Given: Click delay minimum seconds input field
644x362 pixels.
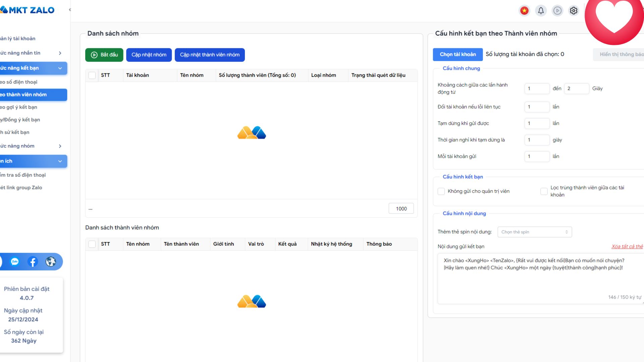Looking at the screenshot, I should (537, 88).
